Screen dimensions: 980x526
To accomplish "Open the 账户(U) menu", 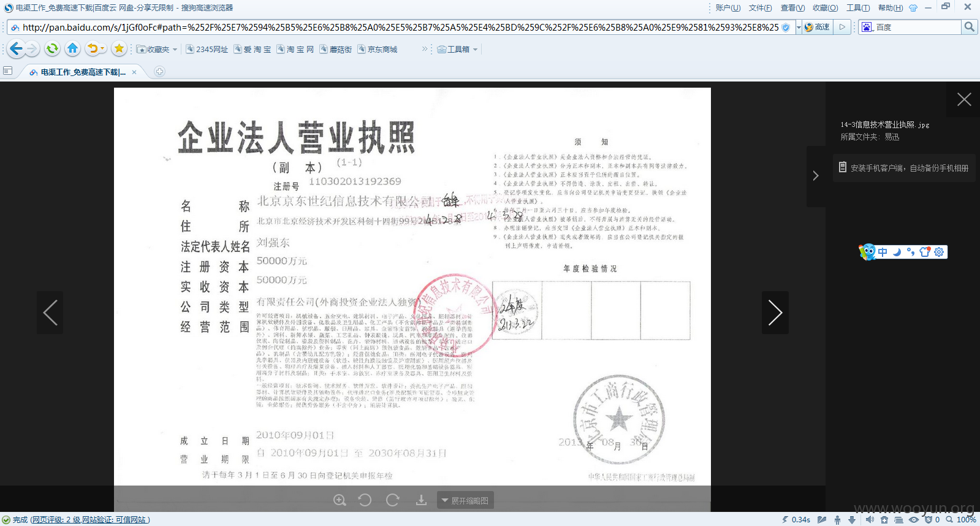I will [x=728, y=7].
